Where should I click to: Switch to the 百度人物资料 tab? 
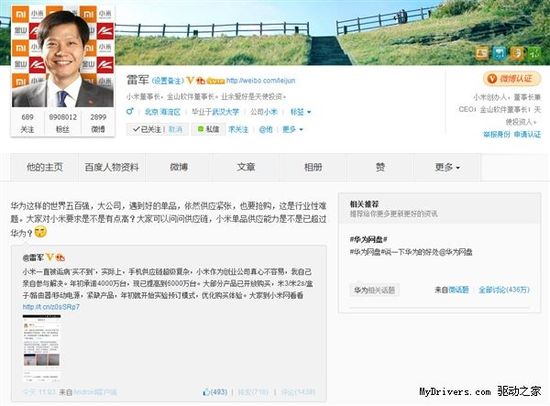point(112,167)
